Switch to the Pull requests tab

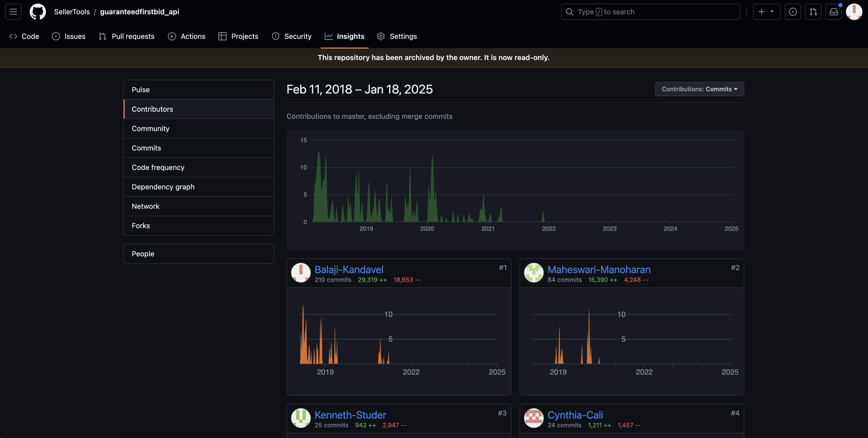(x=126, y=37)
